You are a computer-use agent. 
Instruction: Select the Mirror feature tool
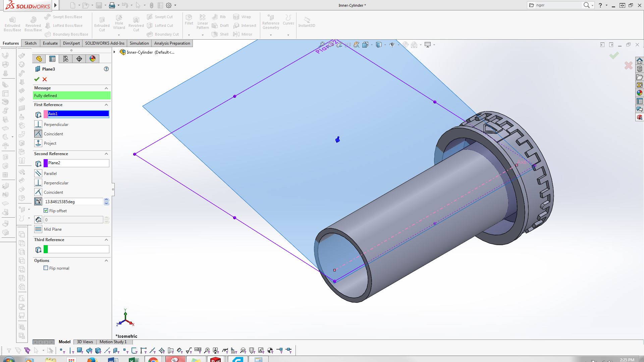pyautogui.click(x=243, y=34)
